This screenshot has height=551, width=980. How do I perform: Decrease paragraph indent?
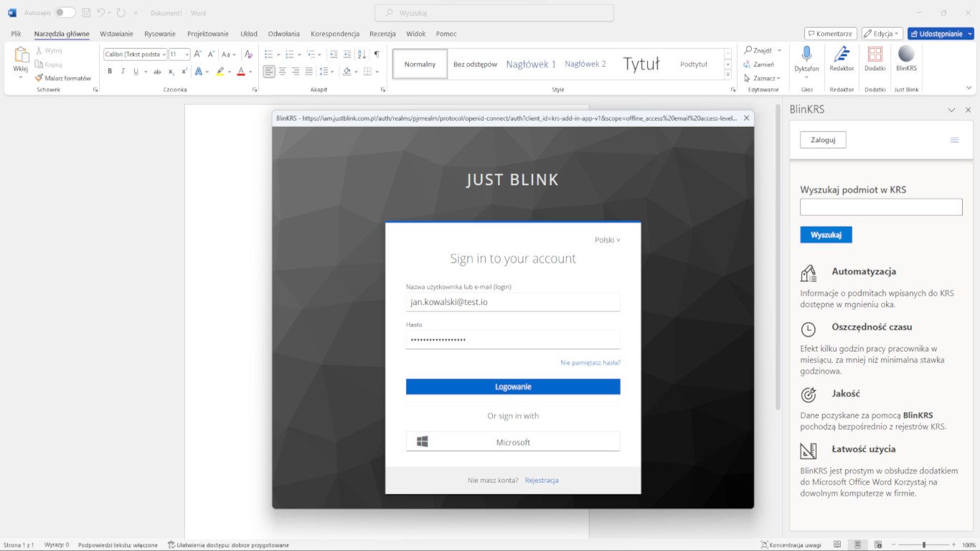[334, 54]
